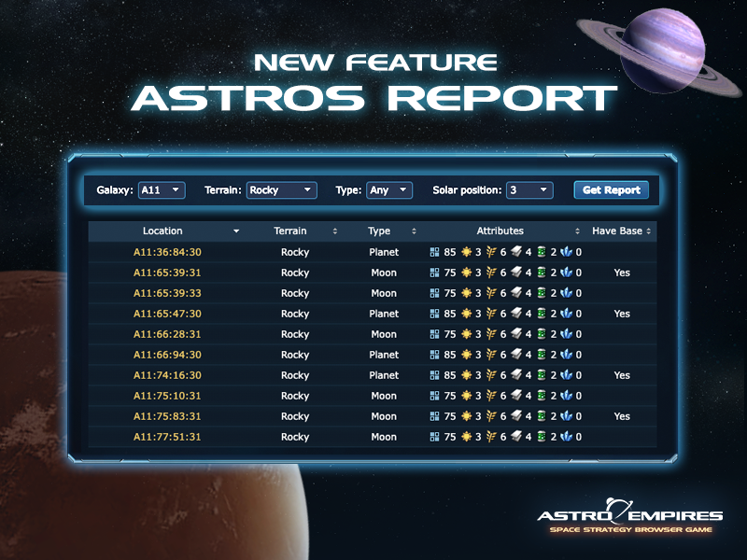The width and height of the screenshot is (747, 560).
Task: Click solar sun icon in A11:66:28:31 row
Action: click(466, 334)
